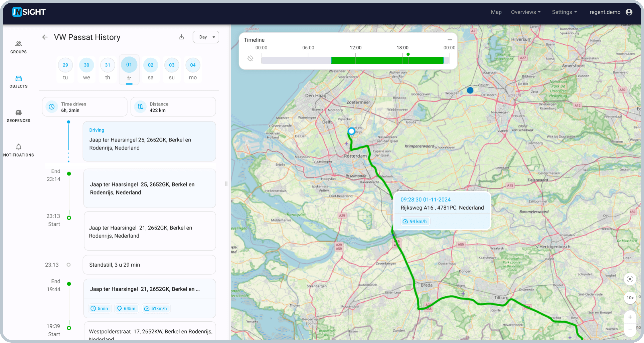Click the green timeline progress bar
The width and height of the screenshot is (644, 343).
click(x=387, y=60)
